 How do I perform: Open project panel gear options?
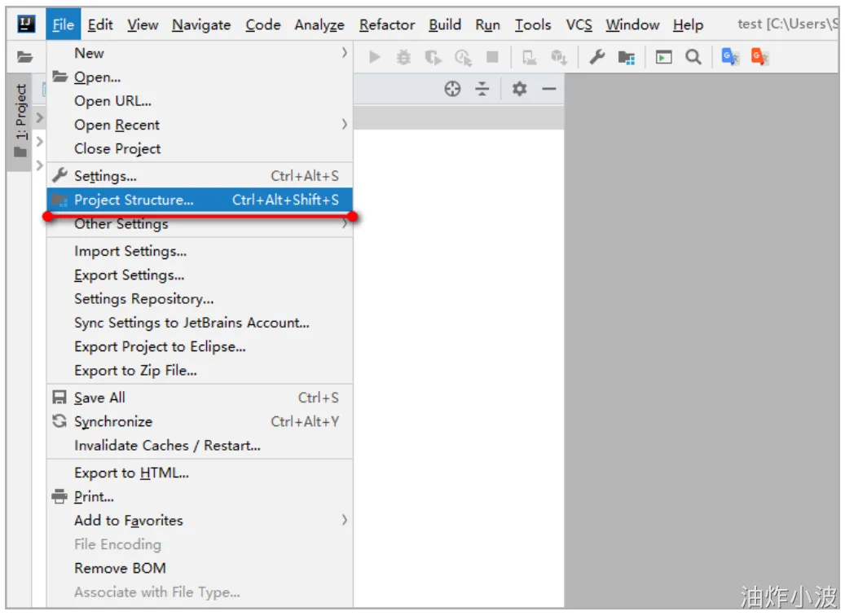(519, 88)
